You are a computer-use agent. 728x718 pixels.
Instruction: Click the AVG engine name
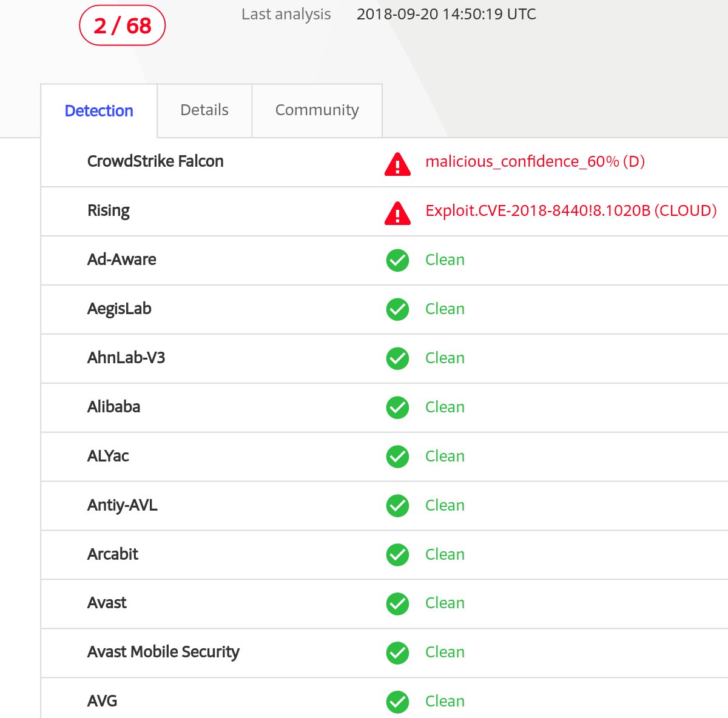[x=103, y=701]
